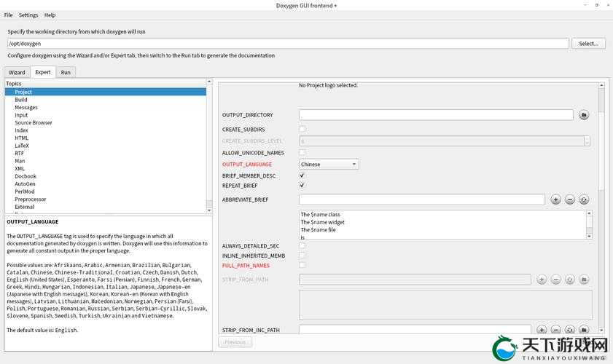Add entry to STRIP_FROM_PATH list
The width and height of the screenshot is (613, 364).
[542, 280]
